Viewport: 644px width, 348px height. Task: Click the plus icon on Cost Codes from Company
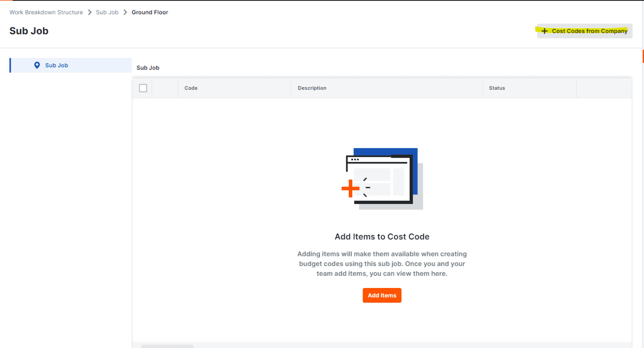(x=545, y=31)
